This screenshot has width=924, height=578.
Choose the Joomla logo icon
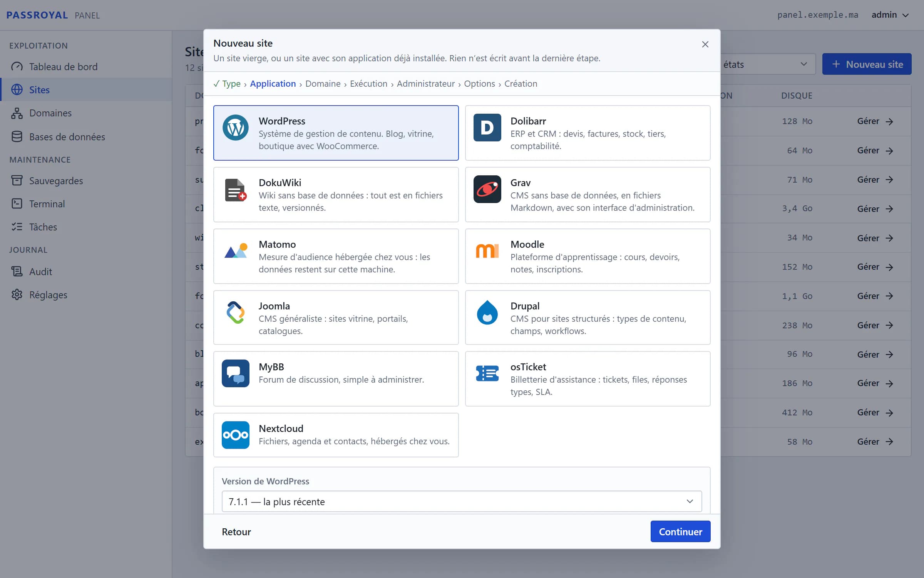[235, 313]
